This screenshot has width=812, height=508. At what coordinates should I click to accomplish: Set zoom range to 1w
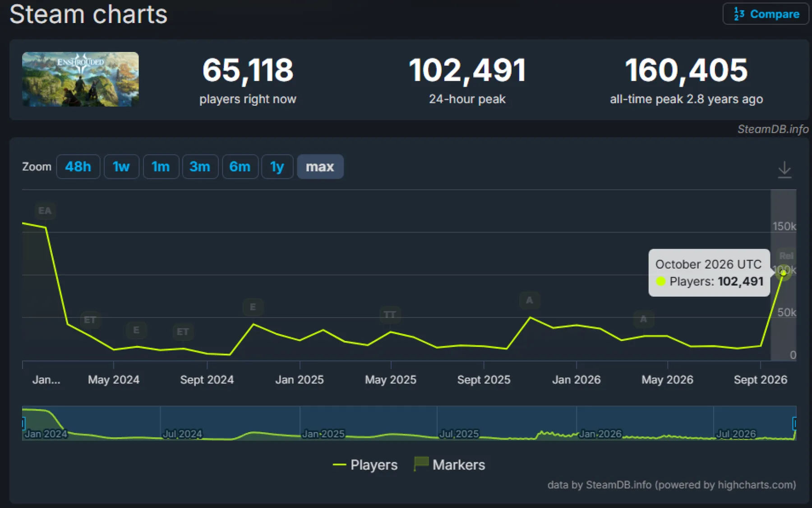(x=121, y=167)
